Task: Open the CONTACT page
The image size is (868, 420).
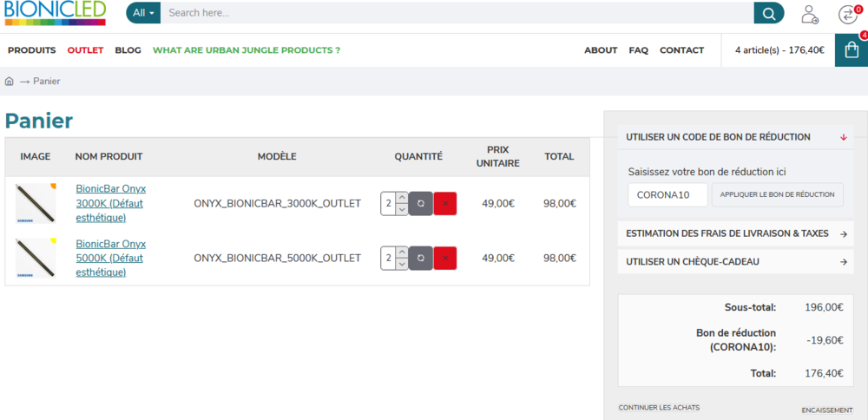Action: pyautogui.click(x=681, y=50)
